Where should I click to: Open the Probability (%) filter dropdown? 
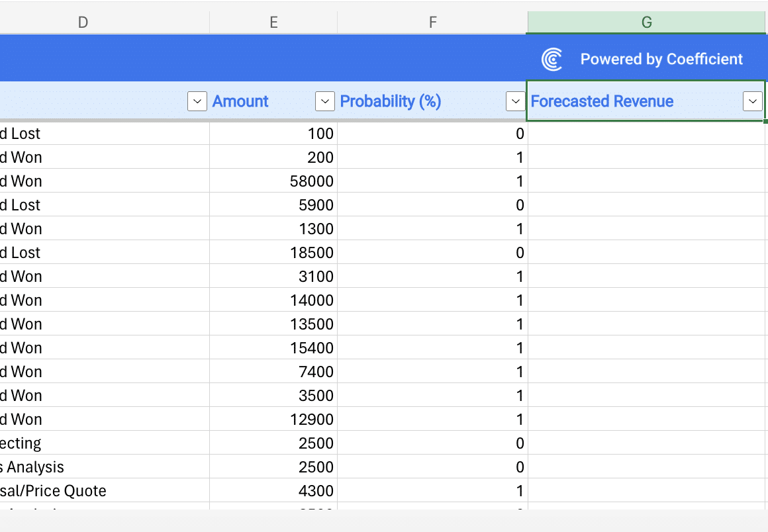[515, 101]
